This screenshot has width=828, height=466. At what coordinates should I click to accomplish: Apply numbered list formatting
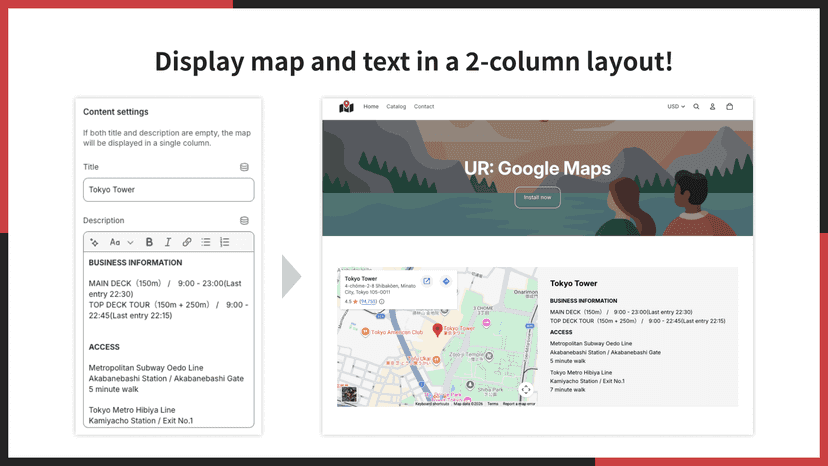[x=224, y=242]
